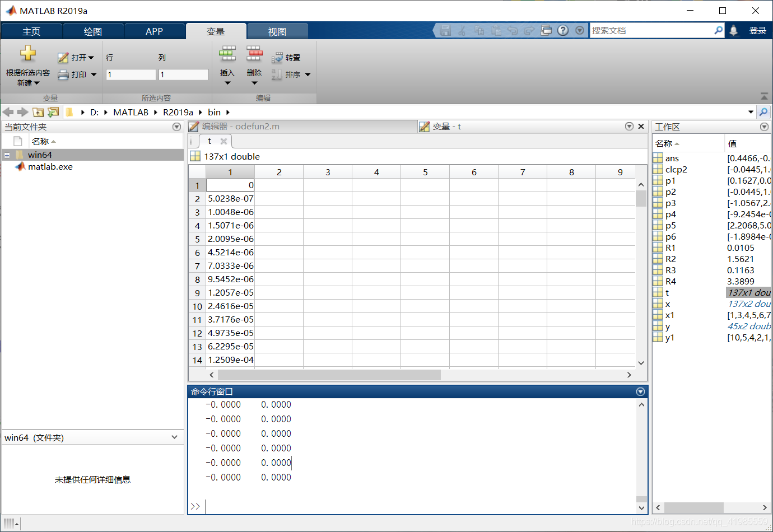
Task: Expand the 插入 dropdown arrow
Action: (227, 83)
